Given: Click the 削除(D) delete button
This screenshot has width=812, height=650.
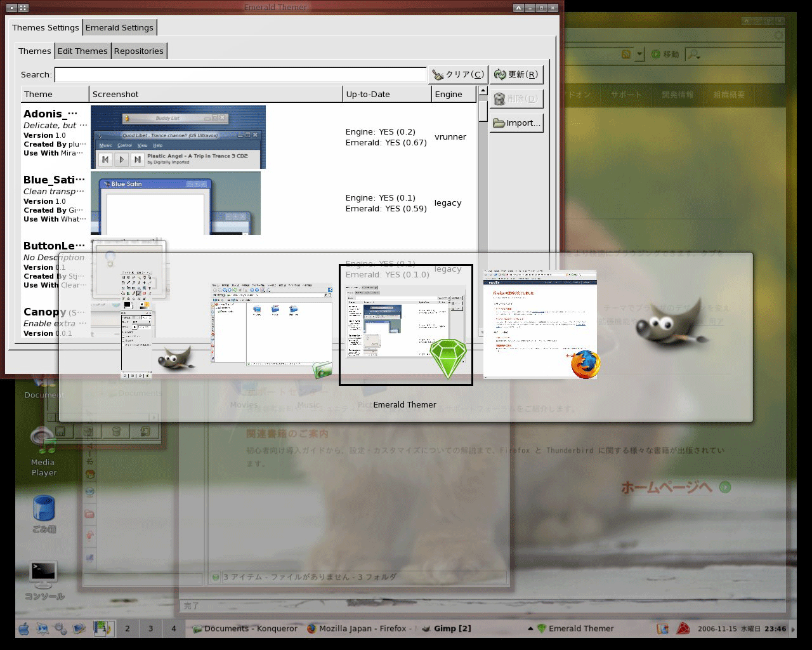Looking at the screenshot, I should pos(516,98).
